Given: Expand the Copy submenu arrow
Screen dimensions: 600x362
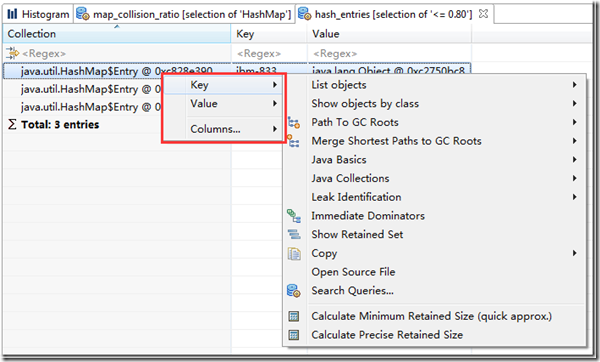Looking at the screenshot, I should (574, 253).
